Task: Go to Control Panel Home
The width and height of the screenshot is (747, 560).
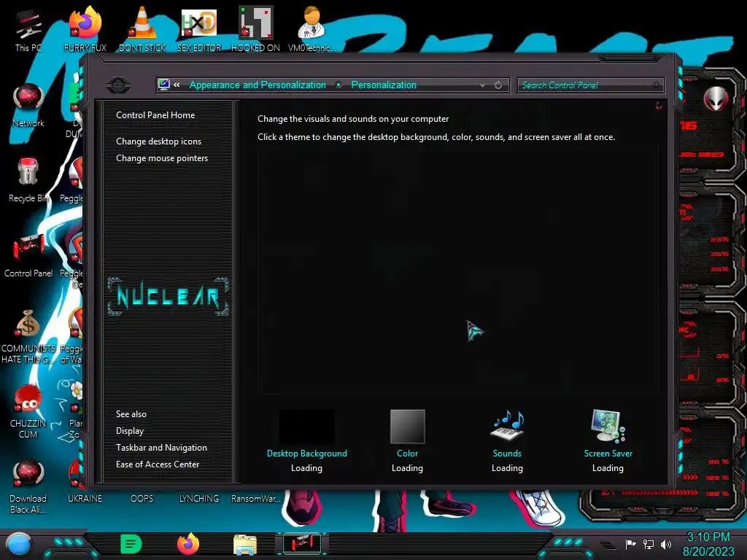Action: [x=155, y=115]
